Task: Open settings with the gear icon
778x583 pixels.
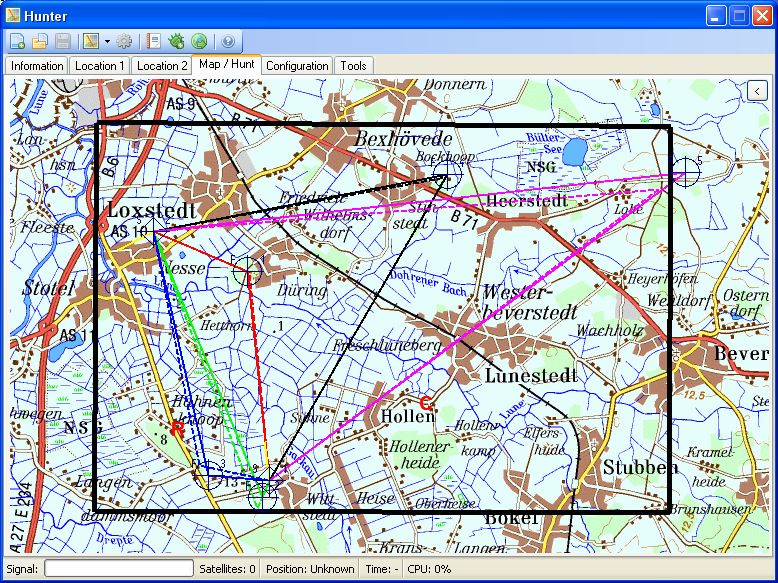Action: click(124, 41)
